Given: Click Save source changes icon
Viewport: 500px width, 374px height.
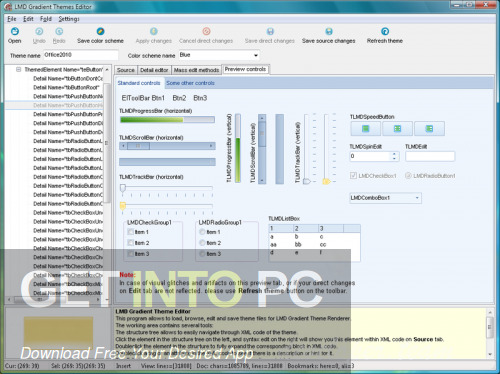Looking at the screenshot, I should 329,31.
